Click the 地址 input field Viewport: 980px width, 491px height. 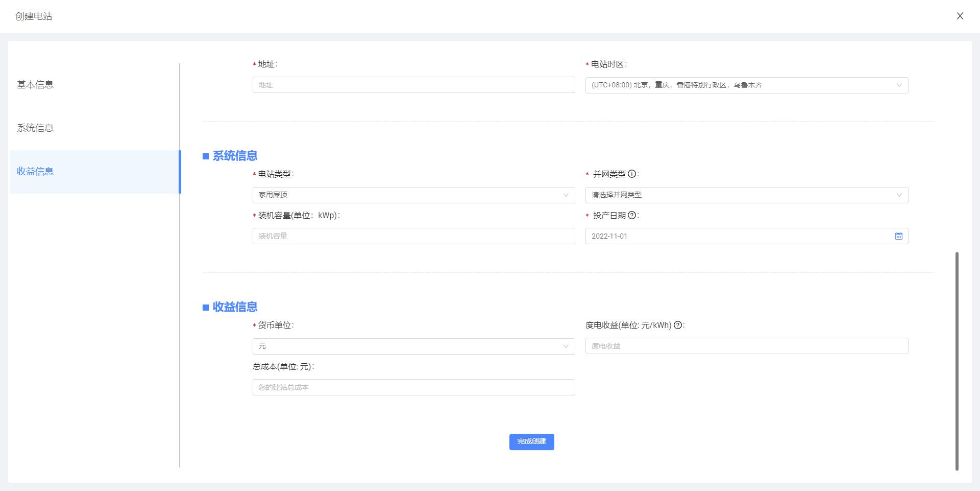(x=413, y=85)
